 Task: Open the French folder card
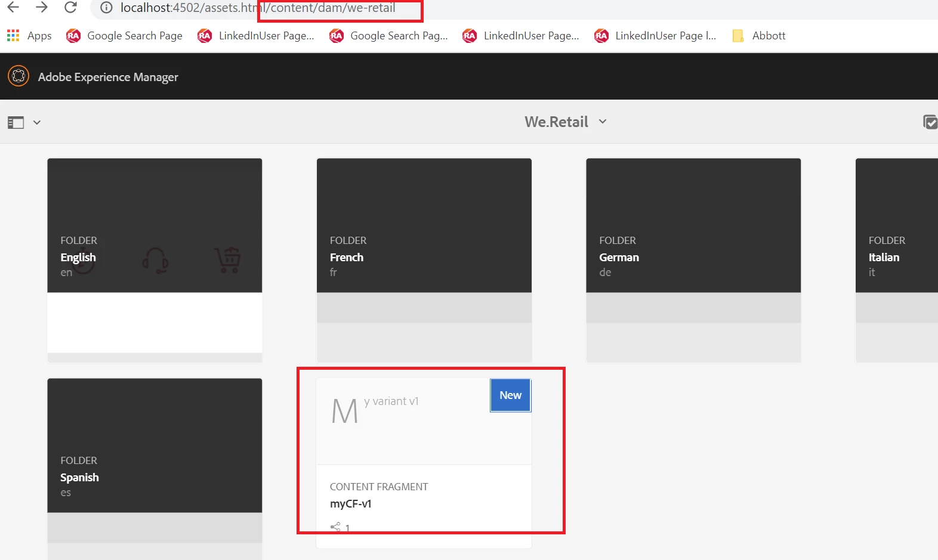pyautogui.click(x=424, y=260)
